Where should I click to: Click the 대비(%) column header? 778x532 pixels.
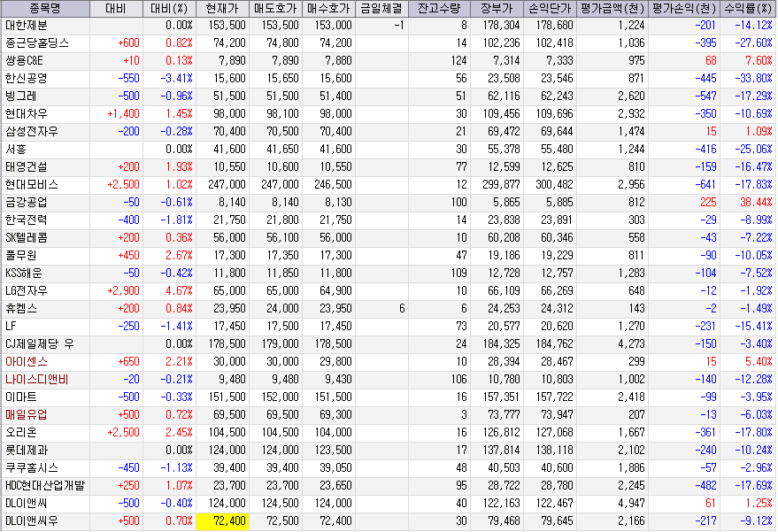170,9
